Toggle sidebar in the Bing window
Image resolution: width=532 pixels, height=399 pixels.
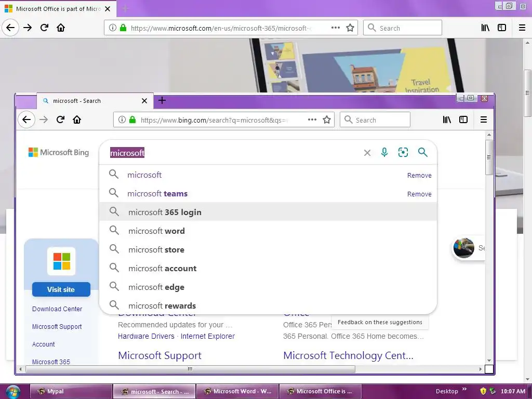(x=463, y=119)
